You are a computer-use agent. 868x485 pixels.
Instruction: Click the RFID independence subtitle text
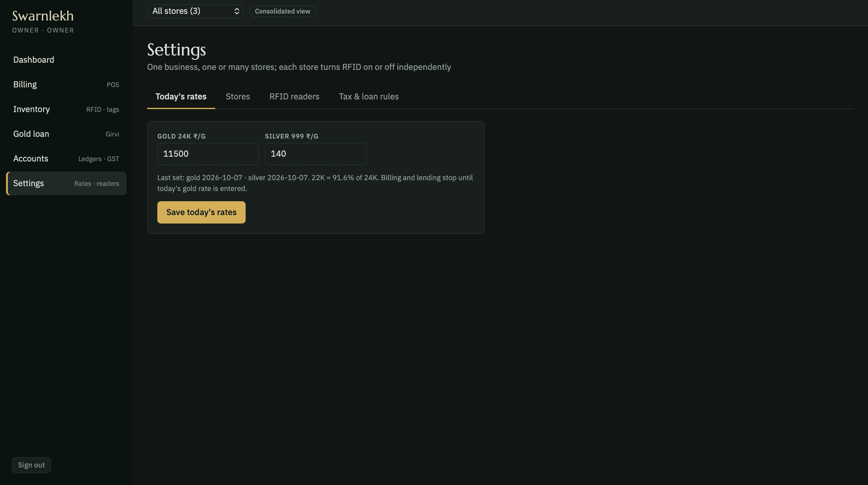[299, 67]
